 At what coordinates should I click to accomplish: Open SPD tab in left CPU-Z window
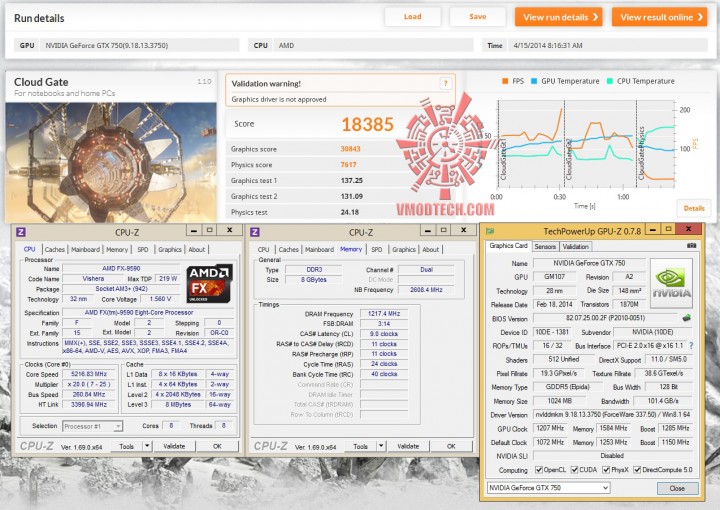coord(143,249)
